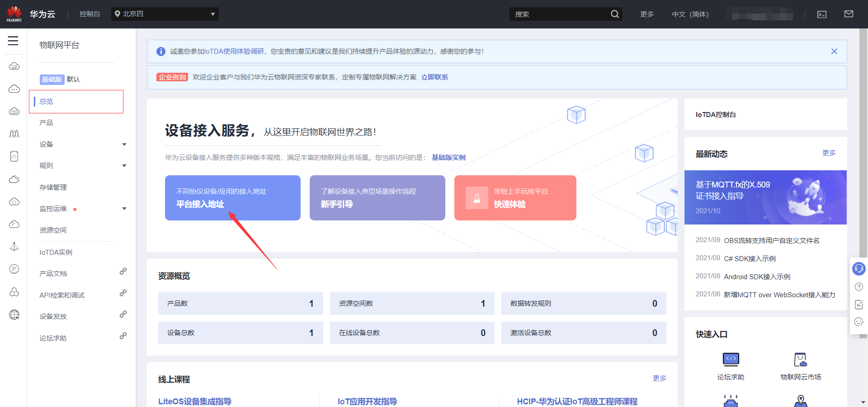This screenshot has height=407, width=868.
Task: Click the flask icon on 快速体验 card
Action: (x=477, y=198)
